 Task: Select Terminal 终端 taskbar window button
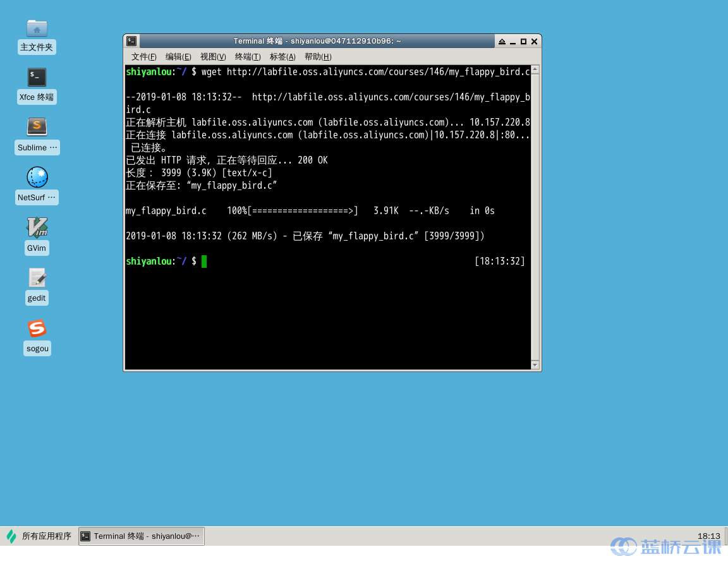(142, 536)
